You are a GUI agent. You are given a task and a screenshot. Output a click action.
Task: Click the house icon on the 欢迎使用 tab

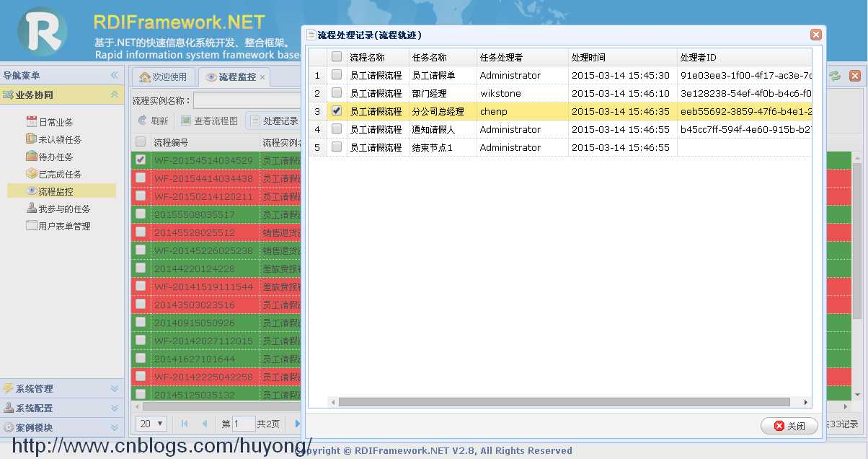(x=144, y=76)
